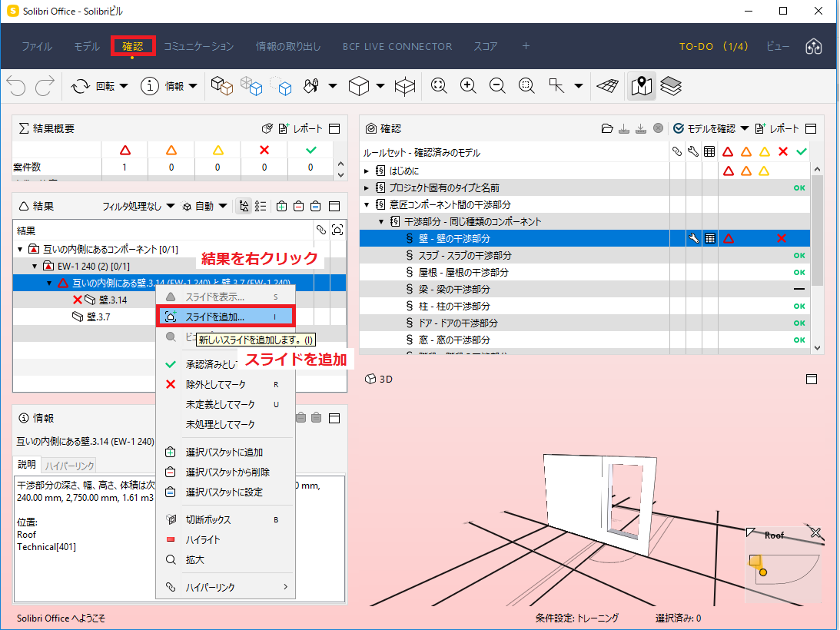Open the フィルタ処理なし dropdown
The image size is (840, 630).
138,206
